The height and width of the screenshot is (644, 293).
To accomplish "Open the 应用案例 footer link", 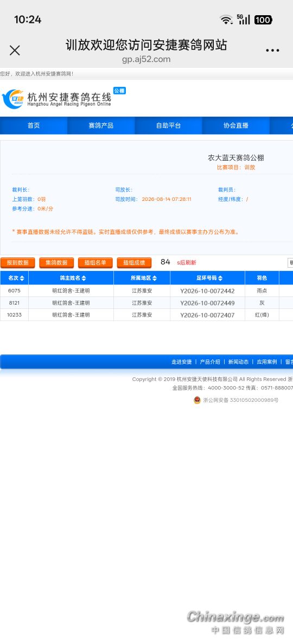I will click(267, 362).
